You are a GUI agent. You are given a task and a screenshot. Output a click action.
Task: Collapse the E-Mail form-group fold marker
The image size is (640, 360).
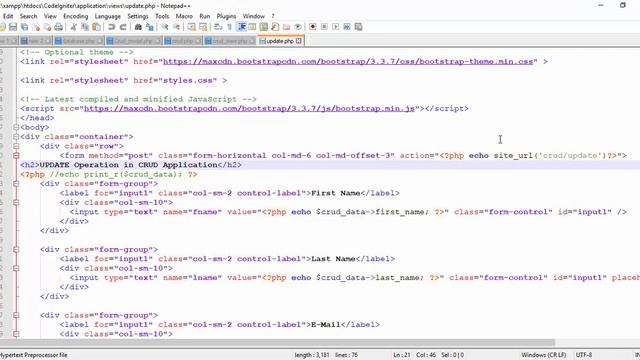(x=16, y=315)
